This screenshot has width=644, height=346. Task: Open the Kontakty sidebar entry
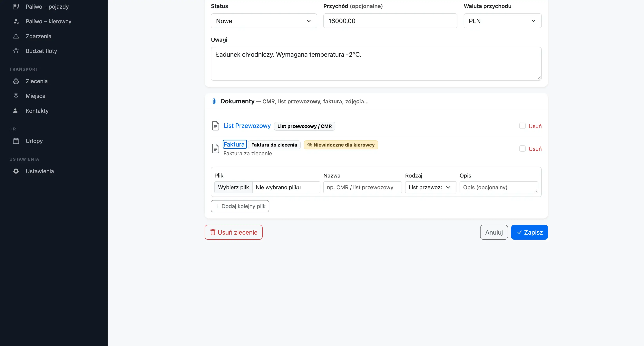(37, 111)
